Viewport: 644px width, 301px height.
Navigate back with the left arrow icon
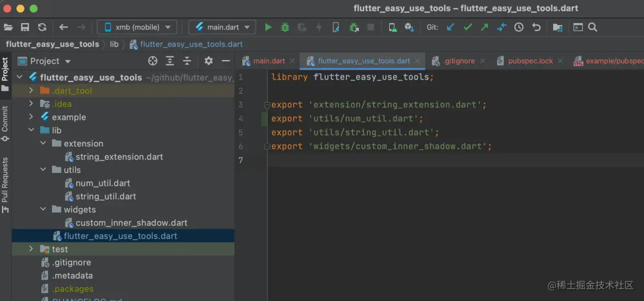tap(64, 27)
